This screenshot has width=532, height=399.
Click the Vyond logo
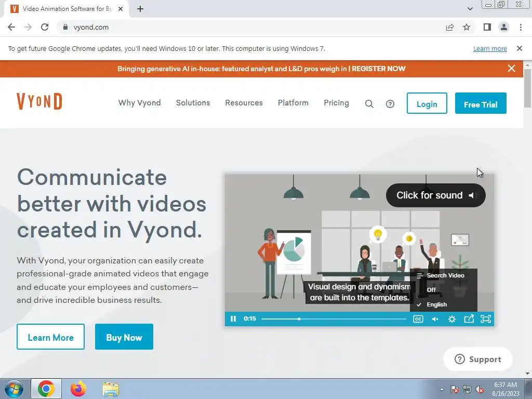click(39, 101)
